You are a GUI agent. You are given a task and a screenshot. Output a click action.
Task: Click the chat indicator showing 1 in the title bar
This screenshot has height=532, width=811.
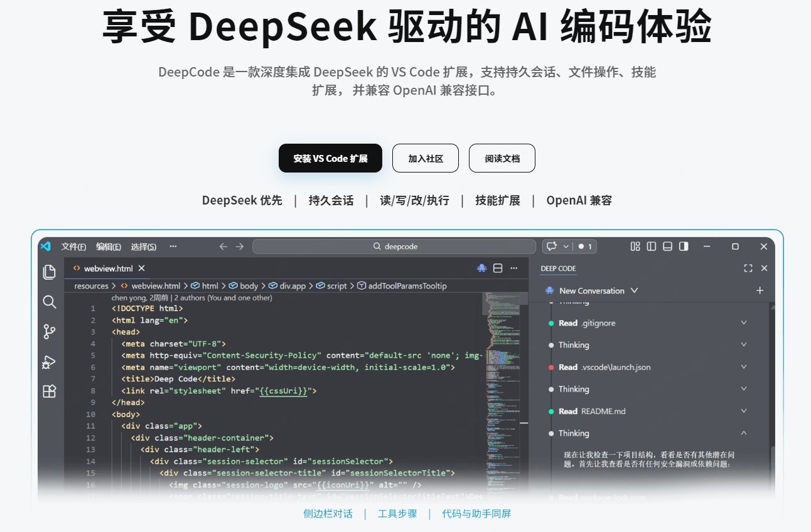pyautogui.click(x=585, y=247)
